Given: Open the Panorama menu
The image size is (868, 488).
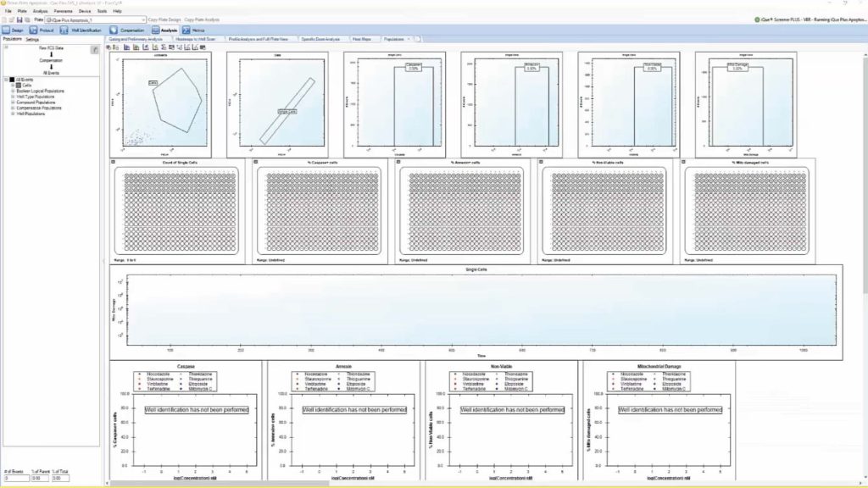Looking at the screenshot, I should coord(63,11).
